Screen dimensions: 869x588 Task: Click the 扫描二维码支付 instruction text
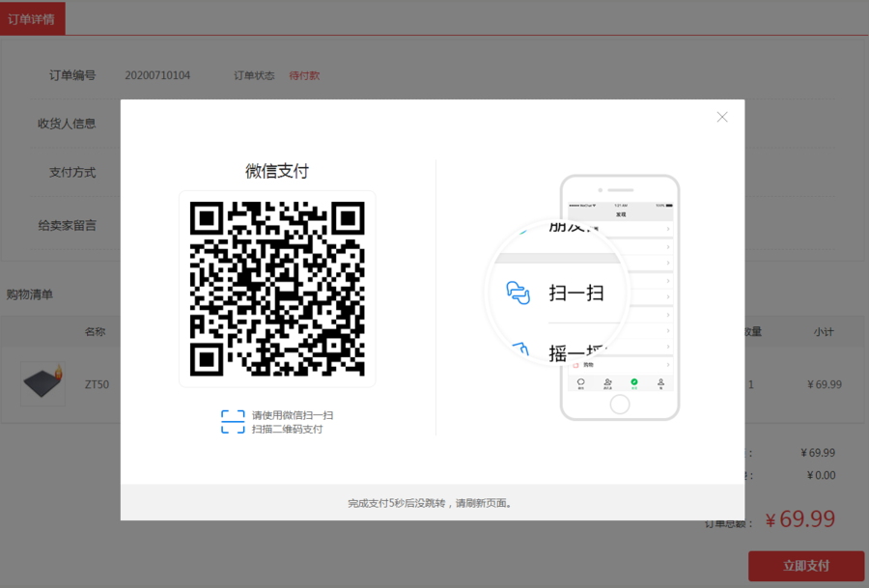tap(287, 429)
